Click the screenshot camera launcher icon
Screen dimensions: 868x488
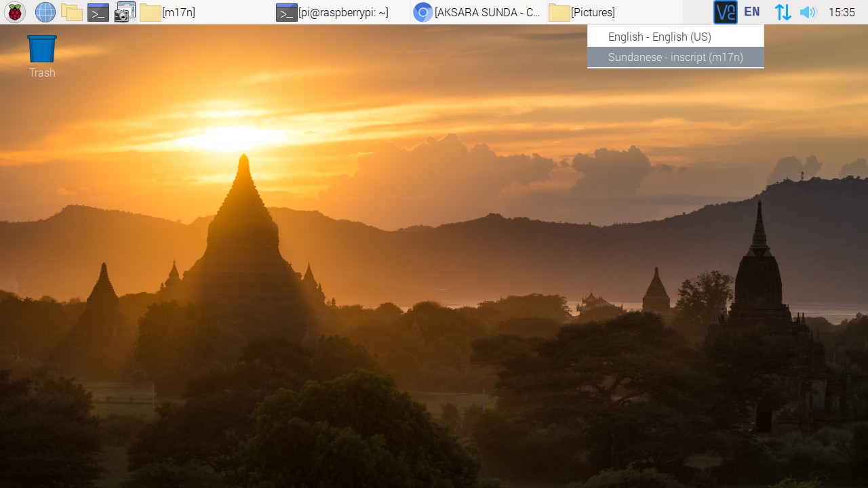(125, 12)
